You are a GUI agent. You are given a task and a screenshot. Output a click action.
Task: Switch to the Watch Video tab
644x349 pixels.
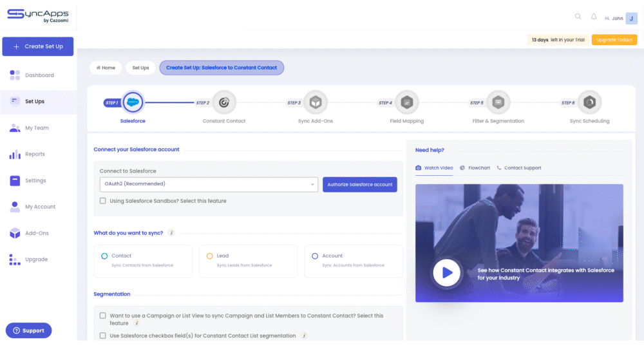pyautogui.click(x=434, y=168)
